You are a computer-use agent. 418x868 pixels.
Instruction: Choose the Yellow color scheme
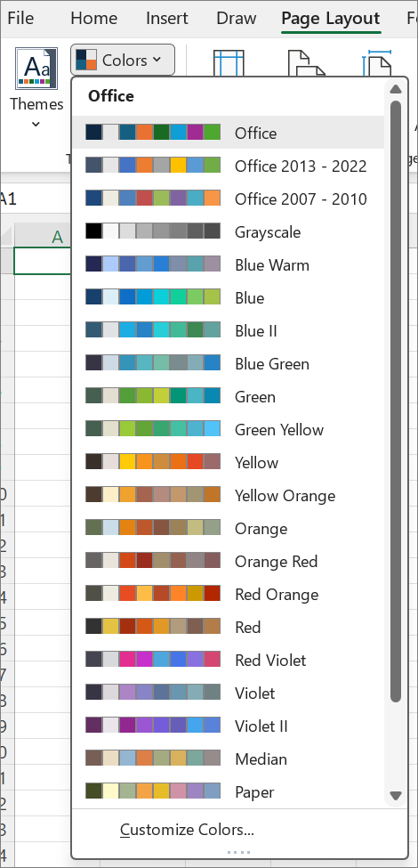point(229,462)
